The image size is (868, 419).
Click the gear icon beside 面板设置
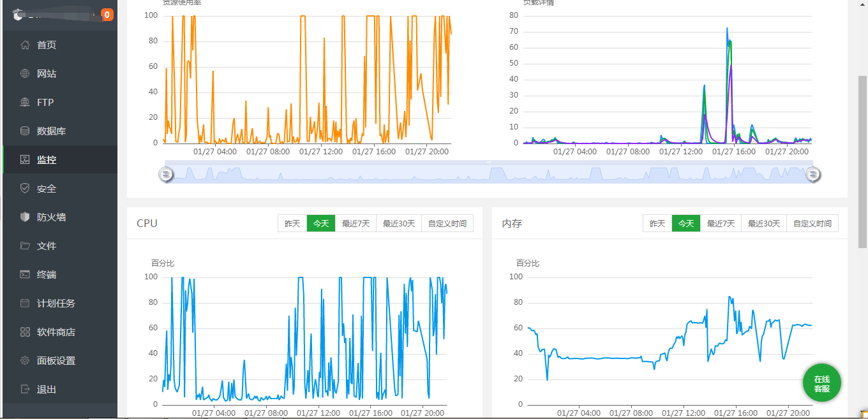(25, 360)
